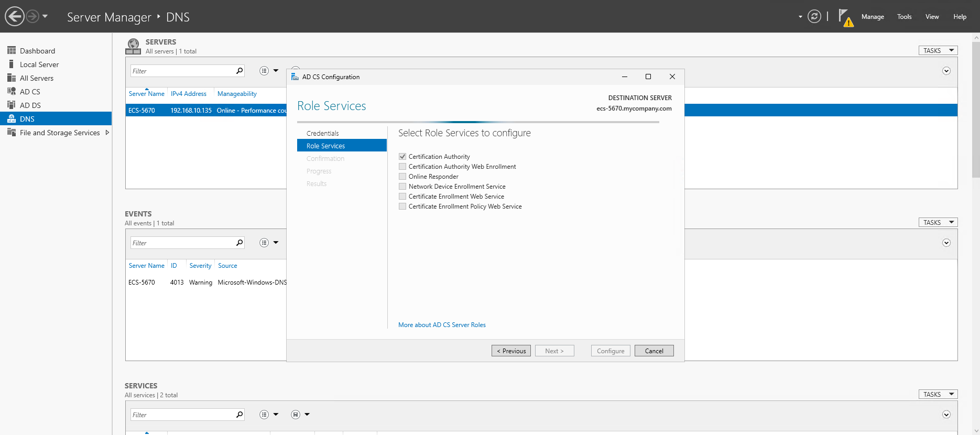Open the notifications flag with warning
The image size is (980, 435).
click(845, 17)
